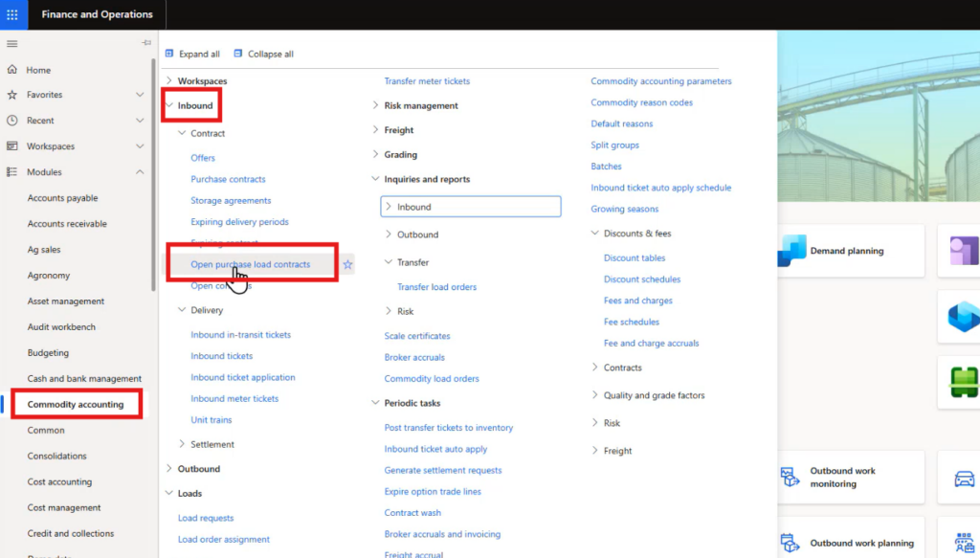
Task: Open the Asset management module
Action: click(x=66, y=301)
